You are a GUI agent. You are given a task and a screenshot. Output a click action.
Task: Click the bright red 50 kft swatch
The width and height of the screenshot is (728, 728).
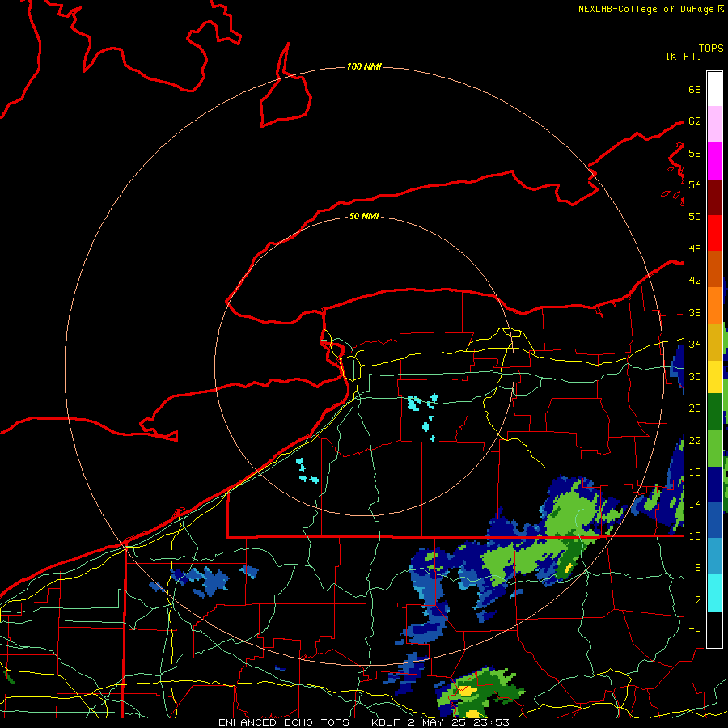coord(714,233)
